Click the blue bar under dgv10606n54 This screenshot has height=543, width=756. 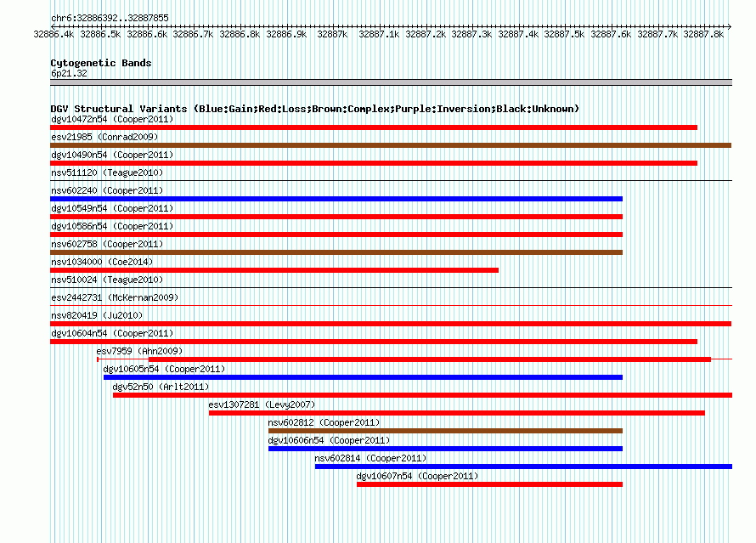445,449
